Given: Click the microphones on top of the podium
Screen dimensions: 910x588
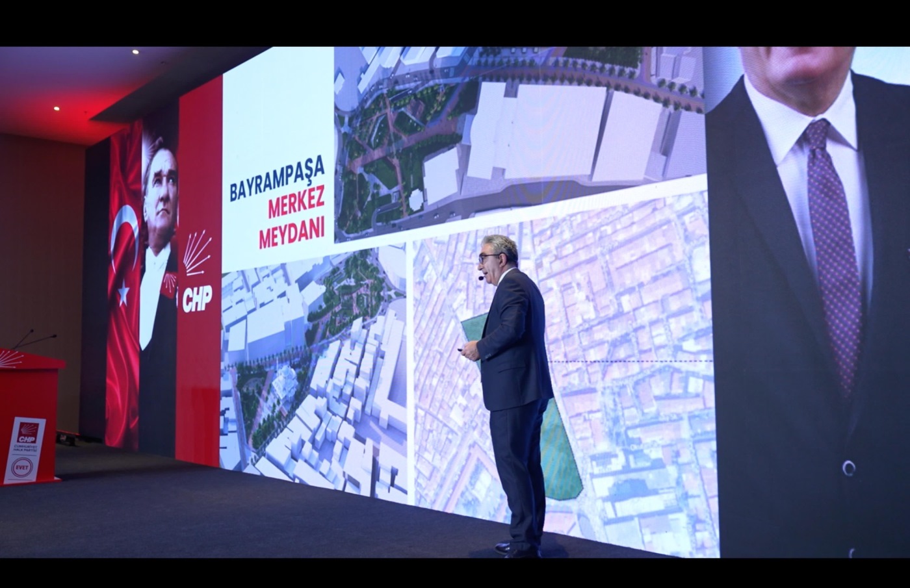Looking at the screenshot, I should [x=32, y=339].
